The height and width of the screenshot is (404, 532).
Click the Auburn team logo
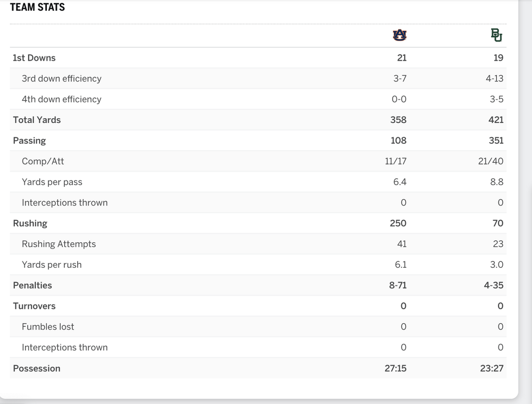coord(399,35)
